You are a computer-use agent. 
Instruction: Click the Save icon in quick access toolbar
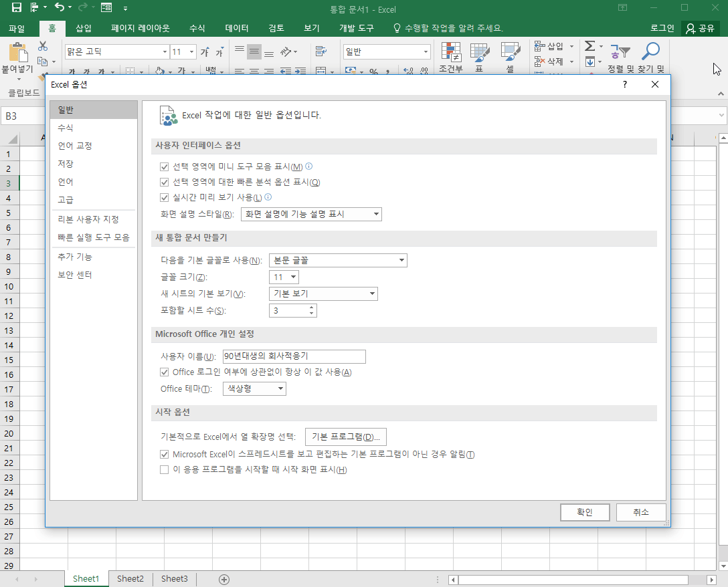[17, 7]
